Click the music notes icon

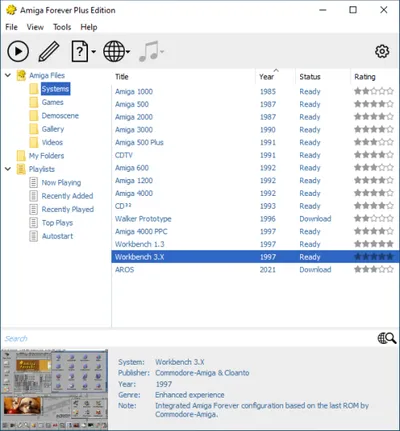coord(149,51)
